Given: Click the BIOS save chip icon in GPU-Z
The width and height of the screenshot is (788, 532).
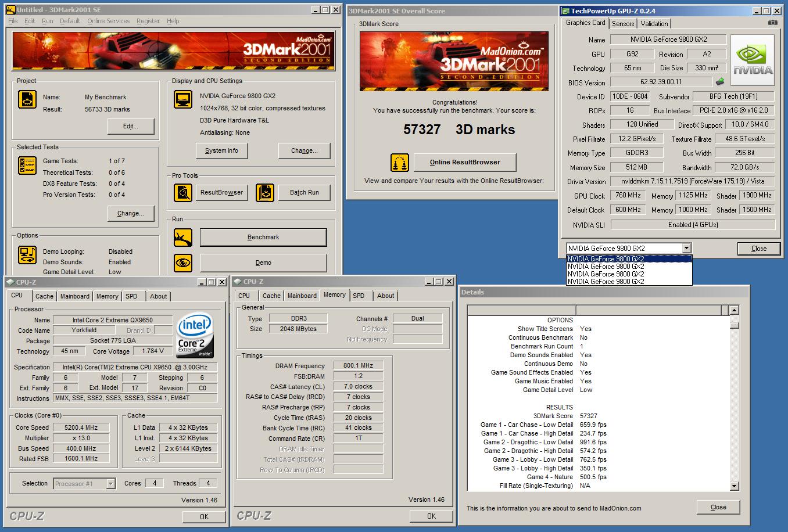Looking at the screenshot, I should pos(720,82).
